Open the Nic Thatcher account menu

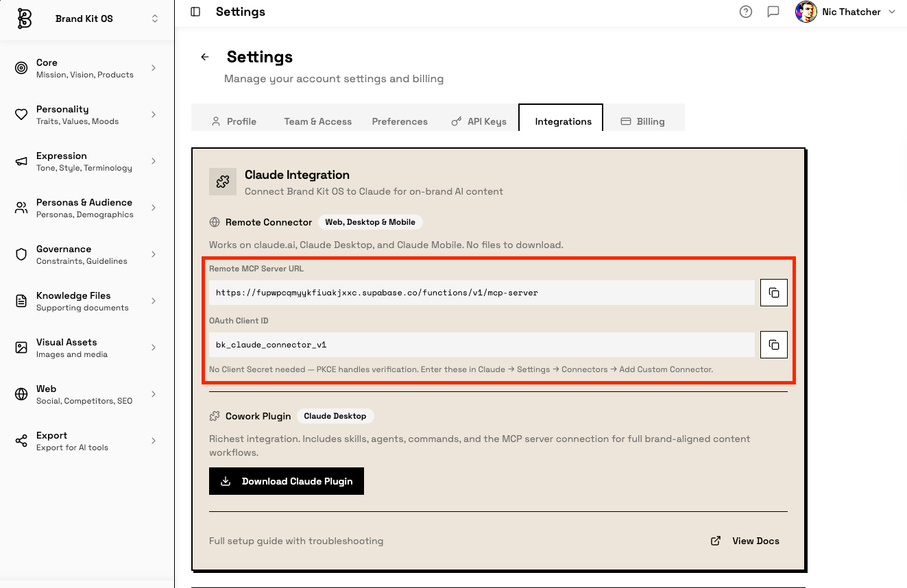click(845, 12)
